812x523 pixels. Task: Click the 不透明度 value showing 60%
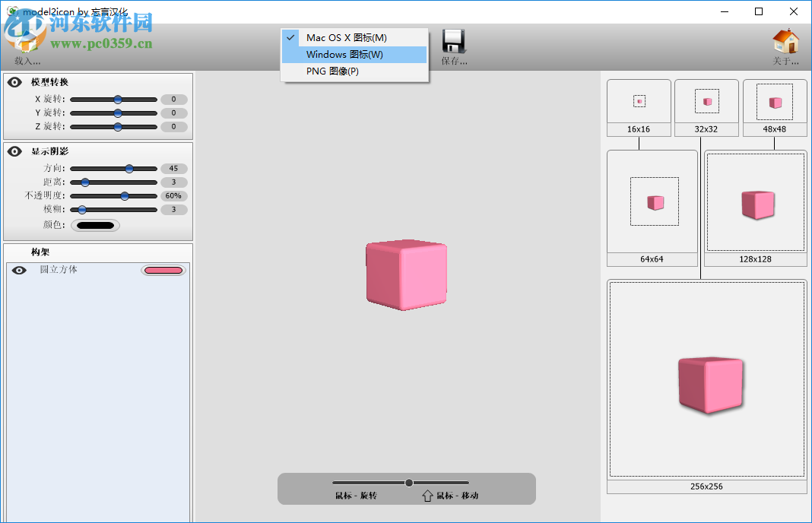[173, 195]
